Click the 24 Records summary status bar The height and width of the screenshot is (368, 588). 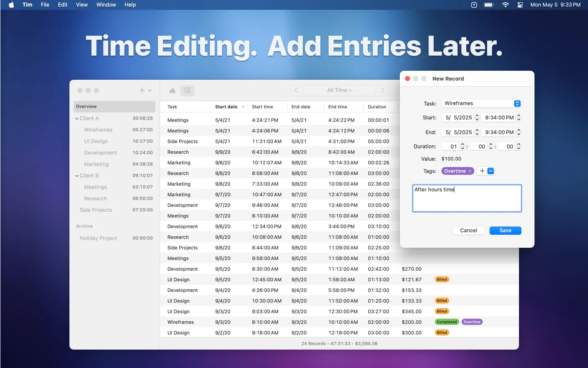coord(339,343)
